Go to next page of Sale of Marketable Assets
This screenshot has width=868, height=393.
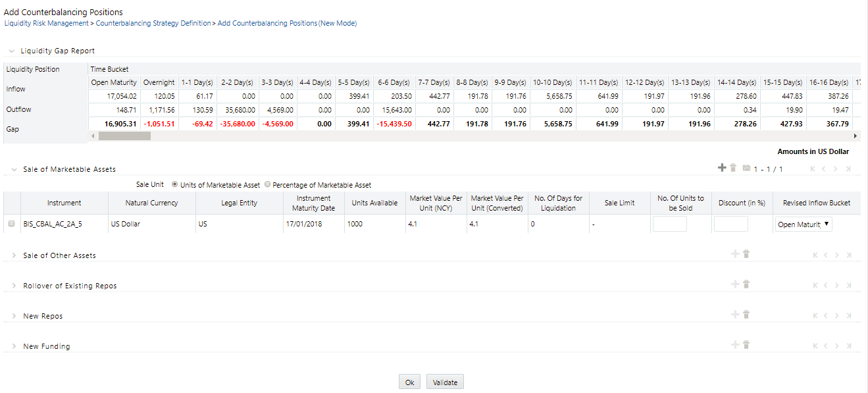point(836,169)
